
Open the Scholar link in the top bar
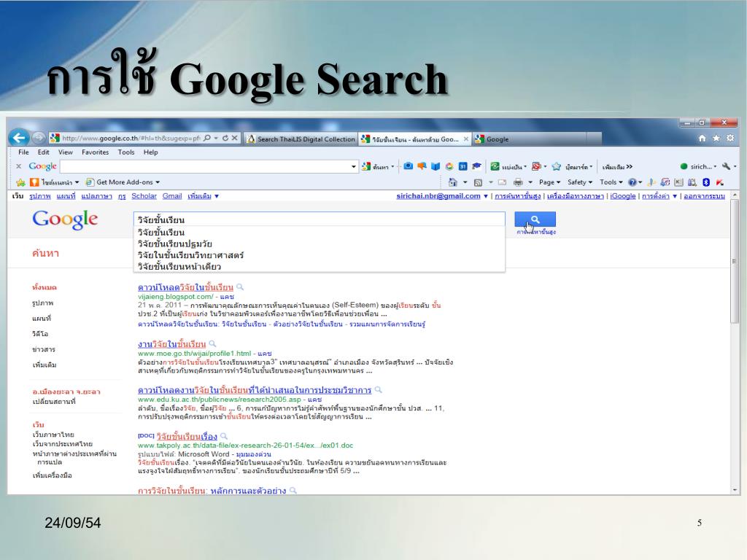144,195
